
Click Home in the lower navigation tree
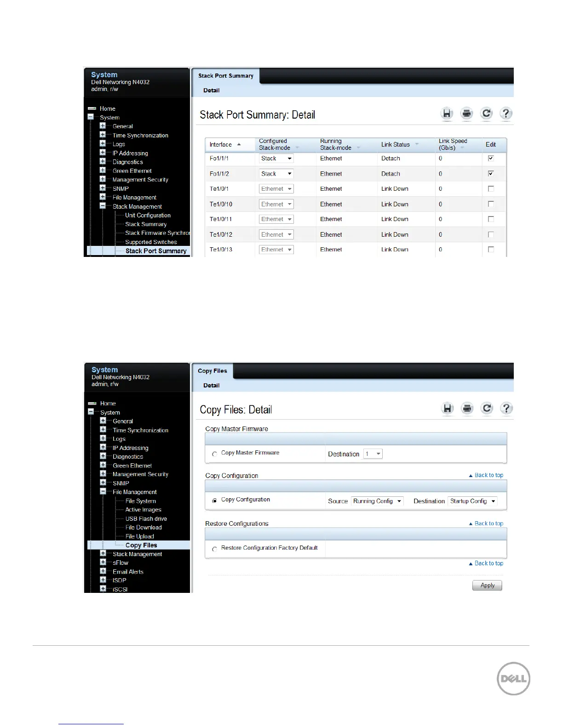tap(108, 404)
